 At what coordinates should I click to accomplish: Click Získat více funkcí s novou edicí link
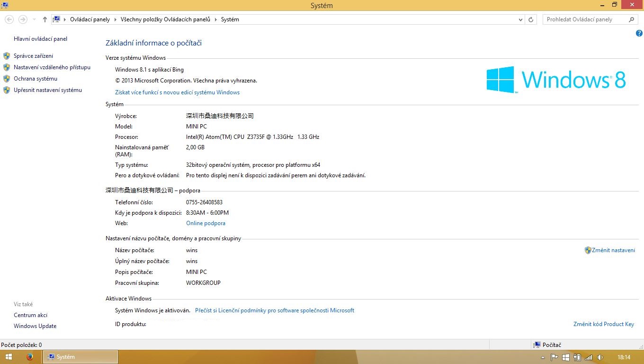coord(178,92)
